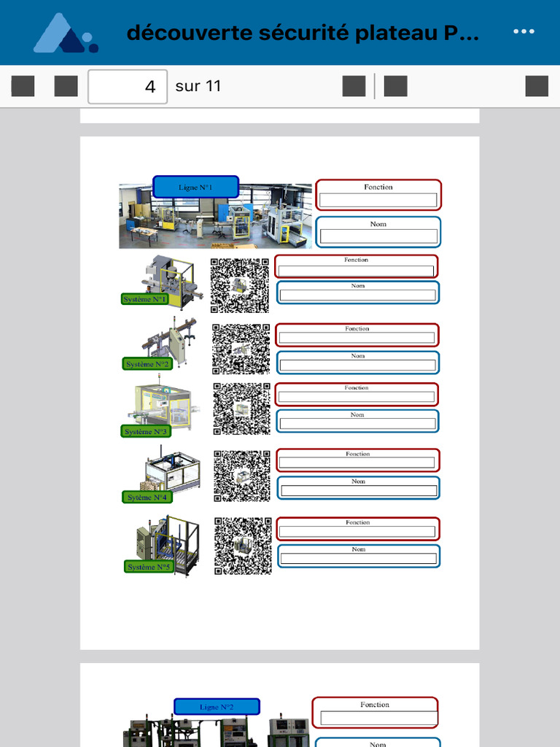Viewport: 560px width, 747px height.
Task: Click the Nom field for Système N°2
Action: click(x=357, y=365)
